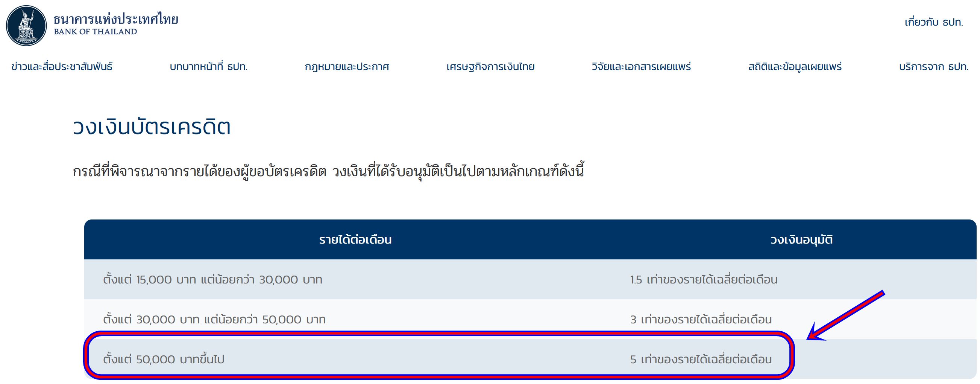This screenshot has width=980, height=384.
Task: Open the วิจัยและเอกสารเผยแพร่ menu
Action: pos(641,67)
